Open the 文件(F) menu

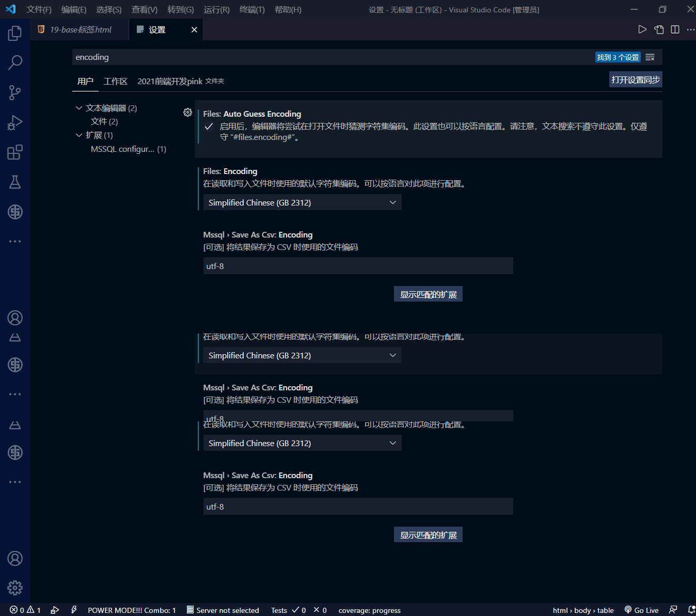click(39, 10)
